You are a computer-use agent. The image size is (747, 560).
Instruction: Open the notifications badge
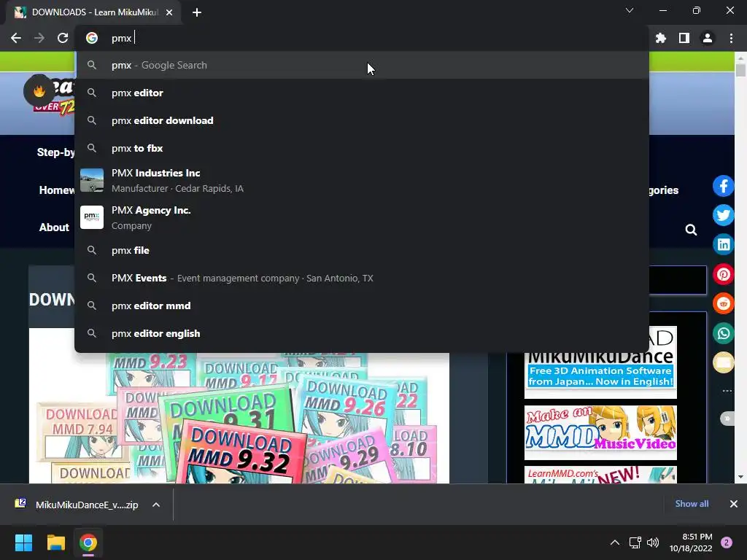coord(727,542)
